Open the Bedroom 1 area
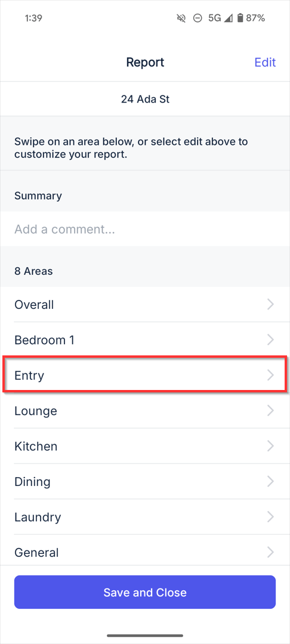This screenshot has width=290, height=644. click(145, 340)
